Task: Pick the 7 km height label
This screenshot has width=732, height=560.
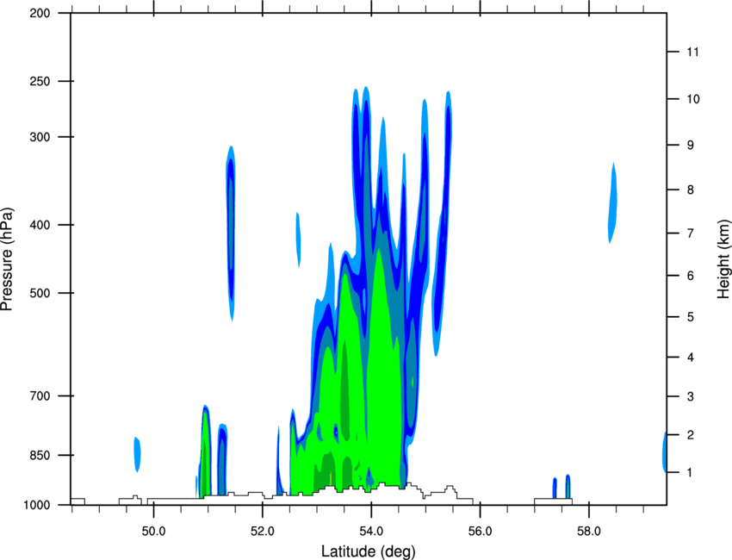Action: pyautogui.click(x=690, y=233)
